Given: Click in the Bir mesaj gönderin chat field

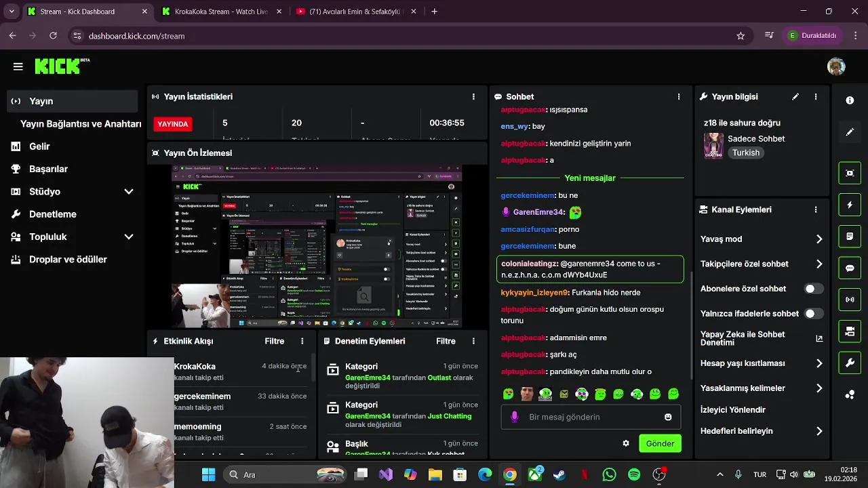Looking at the screenshot, I should tap(590, 418).
